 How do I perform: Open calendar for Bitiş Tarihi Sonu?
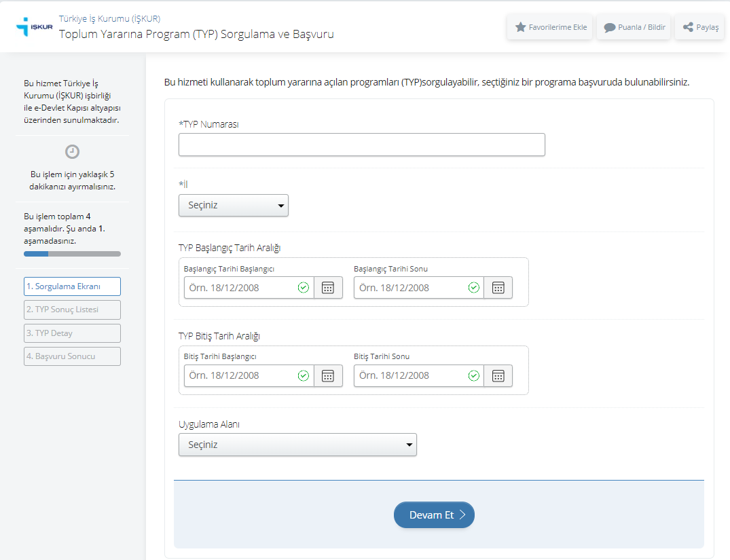[x=498, y=376]
